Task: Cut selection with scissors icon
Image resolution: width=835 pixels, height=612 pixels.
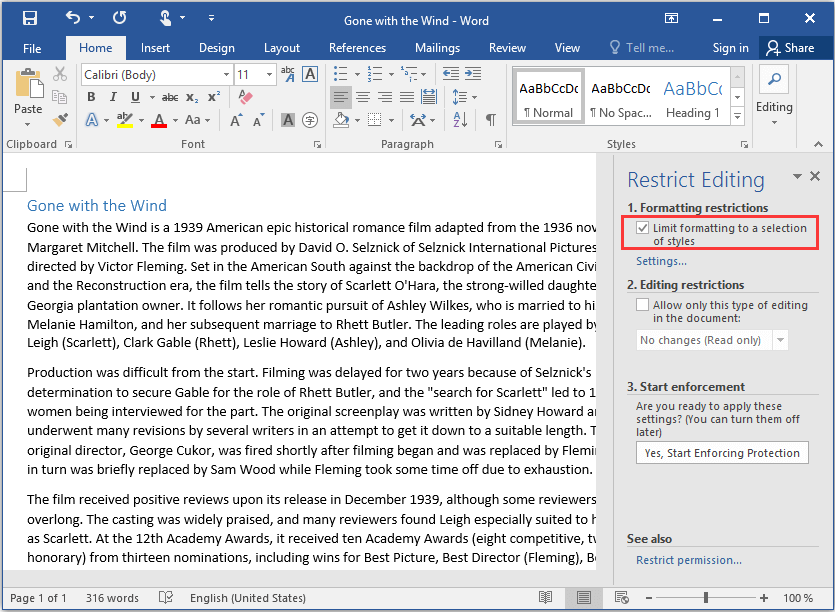Action: (60, 74)
